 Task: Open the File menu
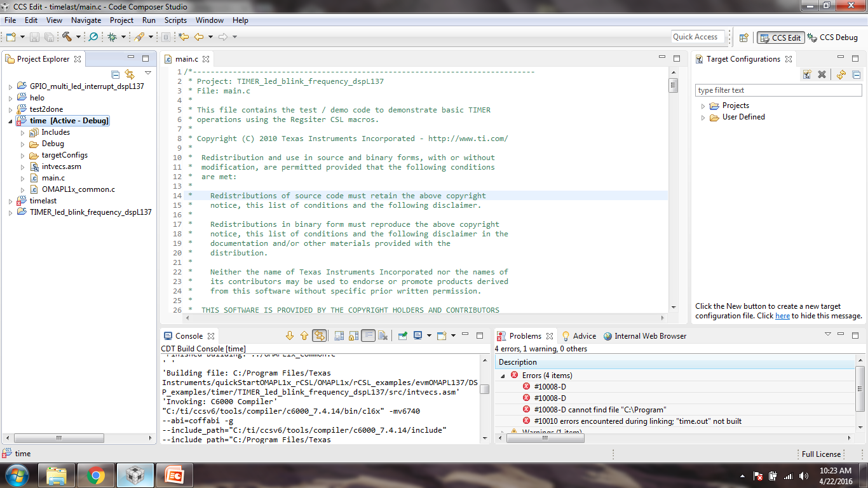click(10, 20)
